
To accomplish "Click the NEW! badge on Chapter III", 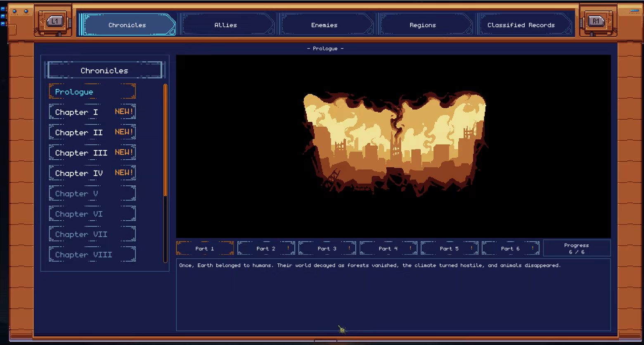I will pyautogui.click(x=124, y=152).
